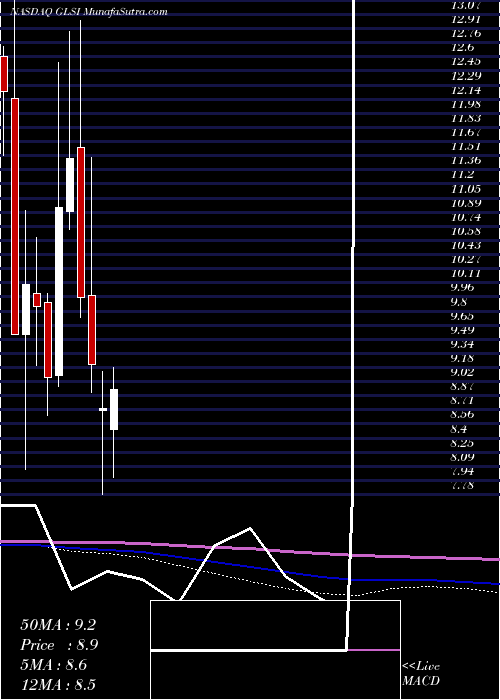500x700 pixels.
Task: Click the 12.29 axis value
Action: 466,76
